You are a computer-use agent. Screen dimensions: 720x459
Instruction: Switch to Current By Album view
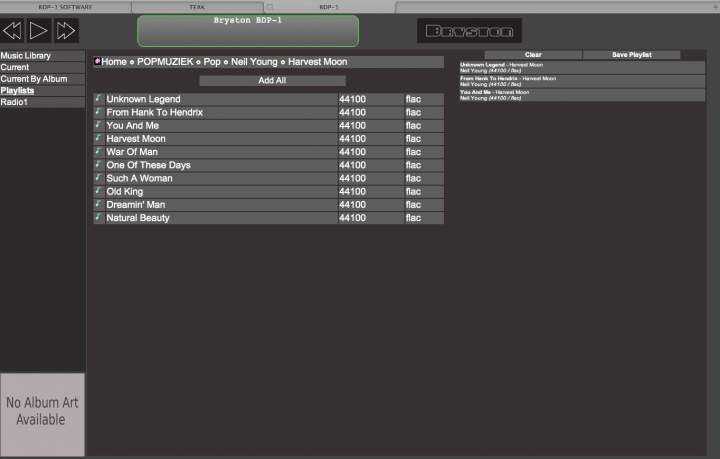[x=42, y=79]
